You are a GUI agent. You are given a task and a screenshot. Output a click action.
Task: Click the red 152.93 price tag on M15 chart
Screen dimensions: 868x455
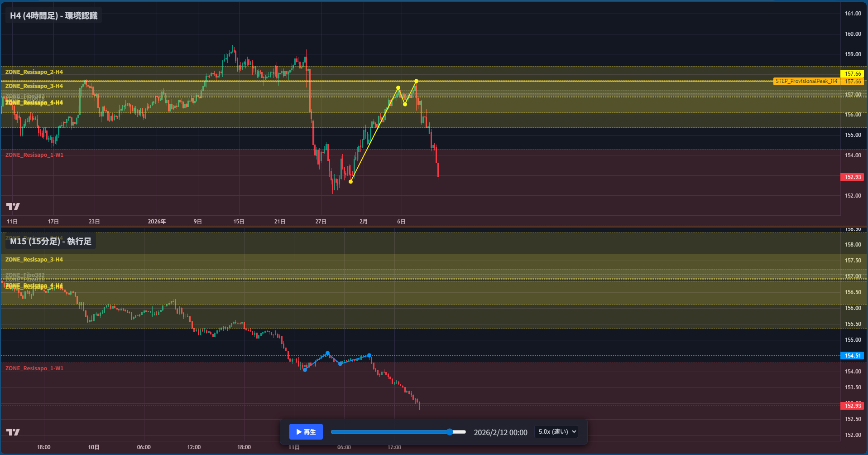pos(852,406)
